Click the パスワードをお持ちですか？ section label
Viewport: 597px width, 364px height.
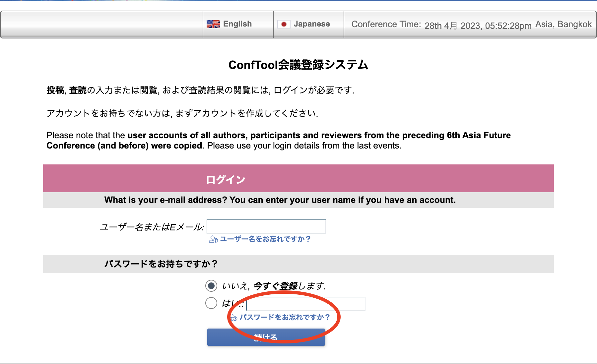161,264
